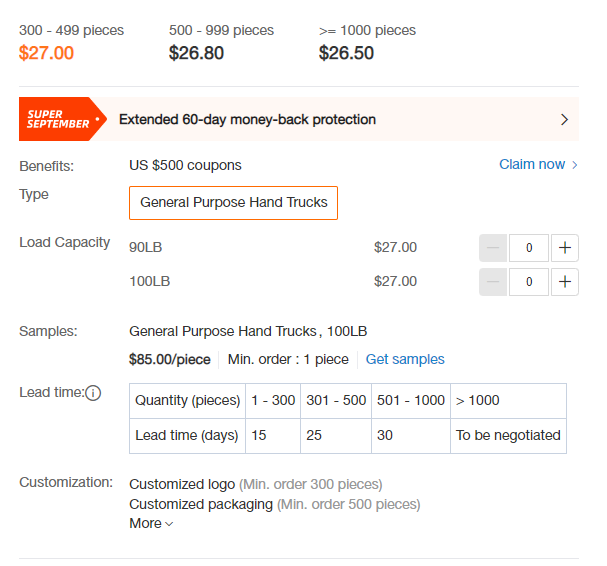Select the >= 1000 pieces price tier
Image resolution: width=607 pixels, height=566 pixels.
(367, 42)
